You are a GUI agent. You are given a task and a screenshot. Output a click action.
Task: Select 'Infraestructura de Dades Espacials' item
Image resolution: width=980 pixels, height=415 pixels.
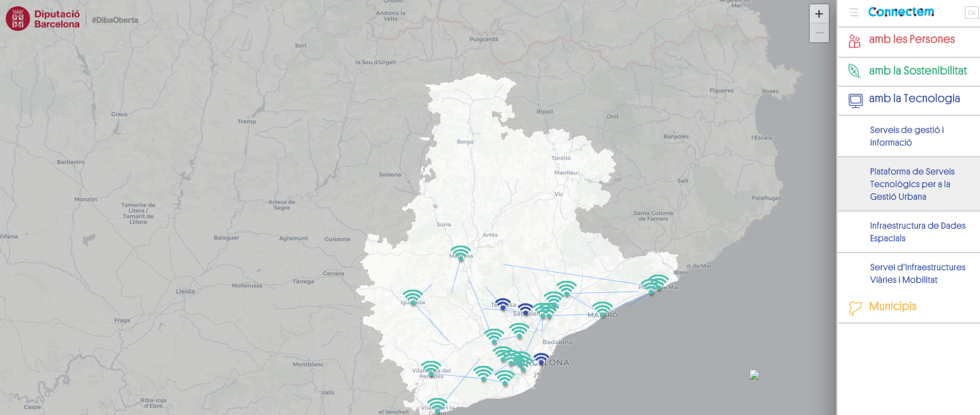(917, 232)
